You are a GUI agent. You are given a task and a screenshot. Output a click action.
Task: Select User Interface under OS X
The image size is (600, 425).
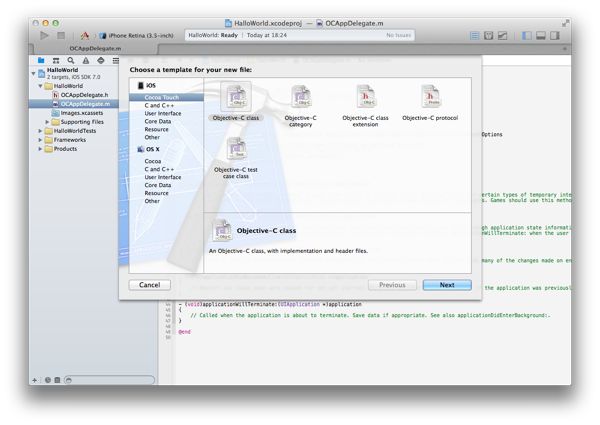[163, 177]
